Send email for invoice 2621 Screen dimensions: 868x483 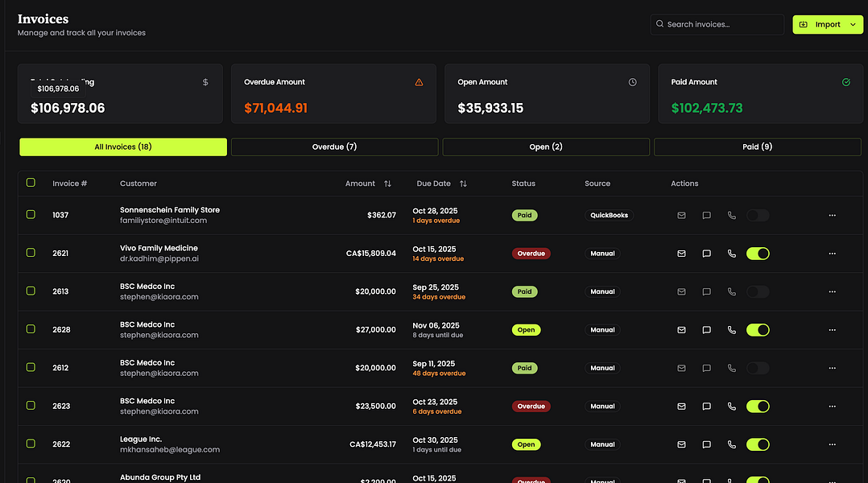(x=681, y=254)
